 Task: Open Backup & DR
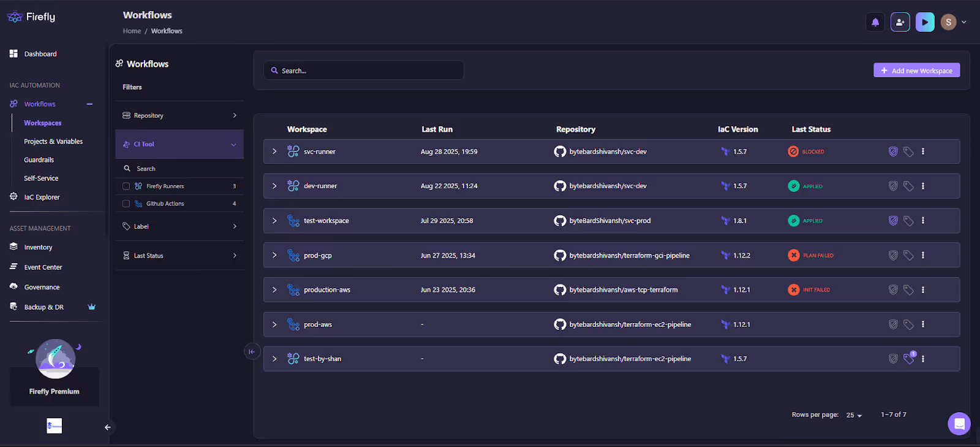coord(43,307)
